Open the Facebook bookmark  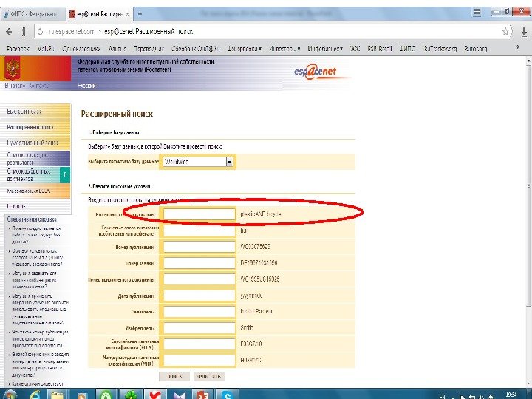click(x=18, y=49)
